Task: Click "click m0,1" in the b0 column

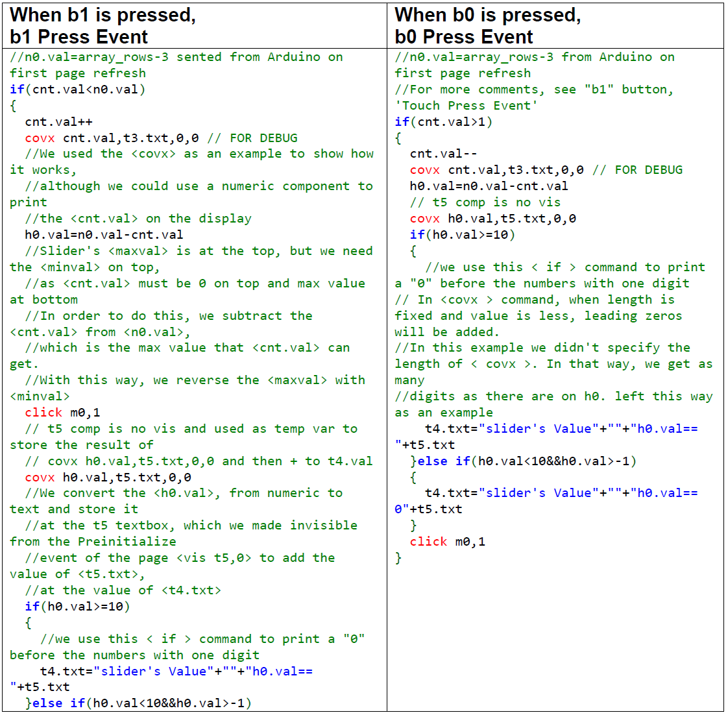Action: click(x=447, y=542)
